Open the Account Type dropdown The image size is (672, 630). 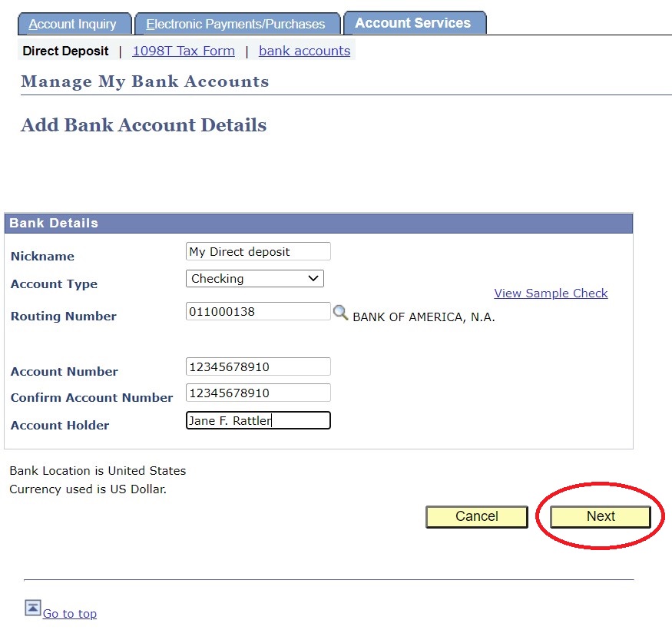tap(254, 278)
